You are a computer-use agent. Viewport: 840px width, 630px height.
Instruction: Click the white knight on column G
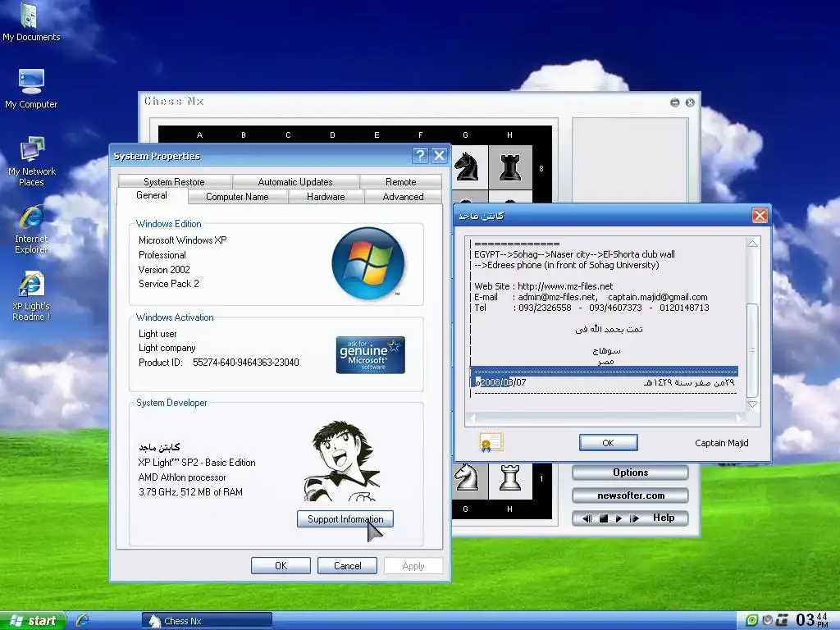click(466, 477)
